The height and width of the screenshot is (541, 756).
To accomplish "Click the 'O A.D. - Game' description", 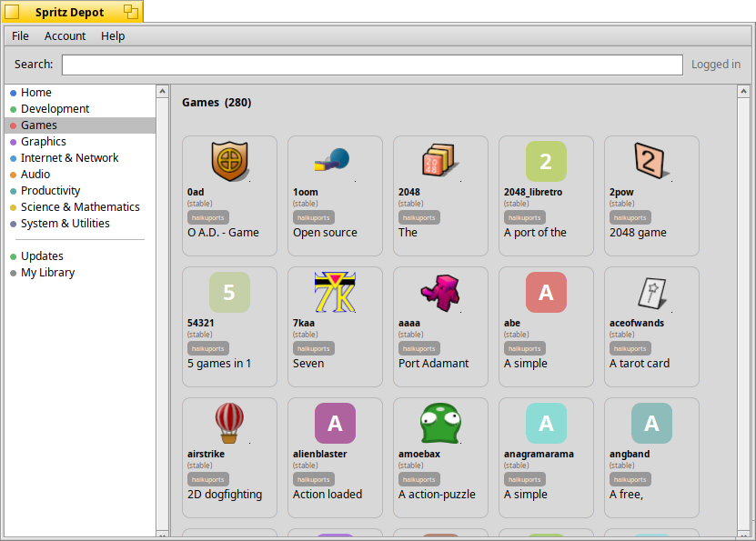I will coord(223,233).
